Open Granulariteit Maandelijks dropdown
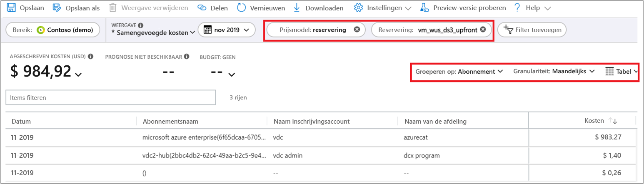This screenshot has height=184, width=644. [554, 72]
